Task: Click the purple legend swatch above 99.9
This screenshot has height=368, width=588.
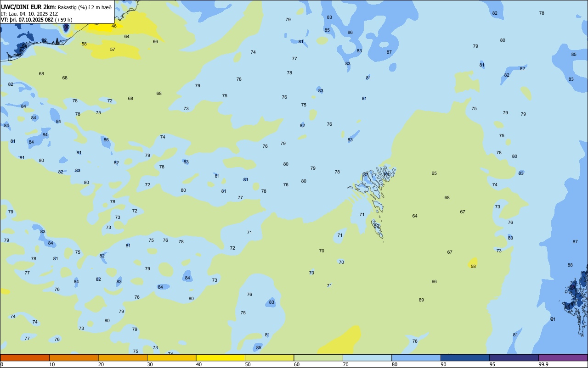Action: (x=563, y=357)
